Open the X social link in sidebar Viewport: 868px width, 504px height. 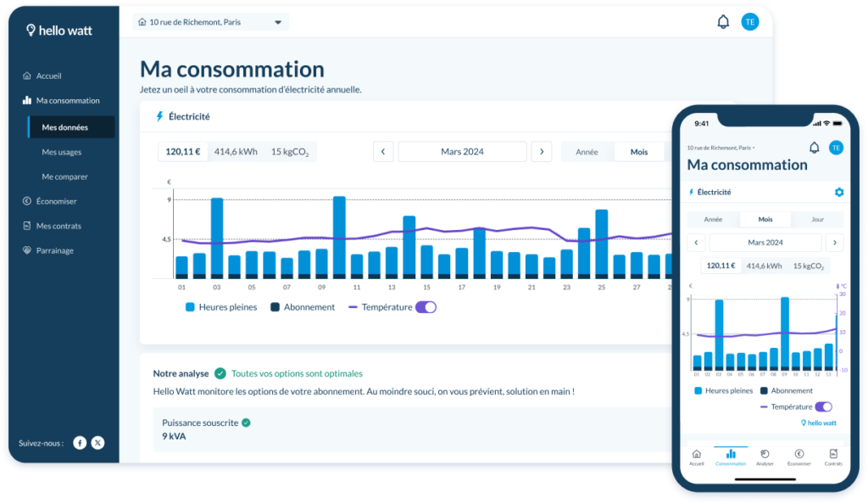pyautogui.click(x=97, y=443)
